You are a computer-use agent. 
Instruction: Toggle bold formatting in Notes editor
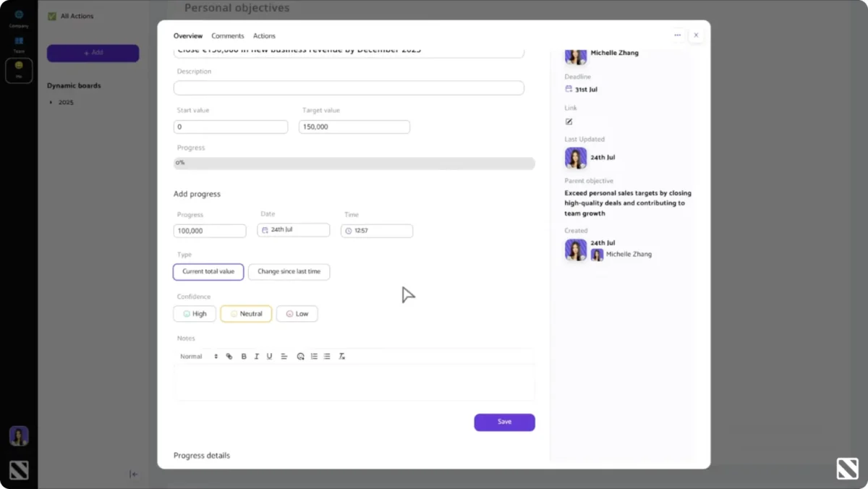coord(244,357)
